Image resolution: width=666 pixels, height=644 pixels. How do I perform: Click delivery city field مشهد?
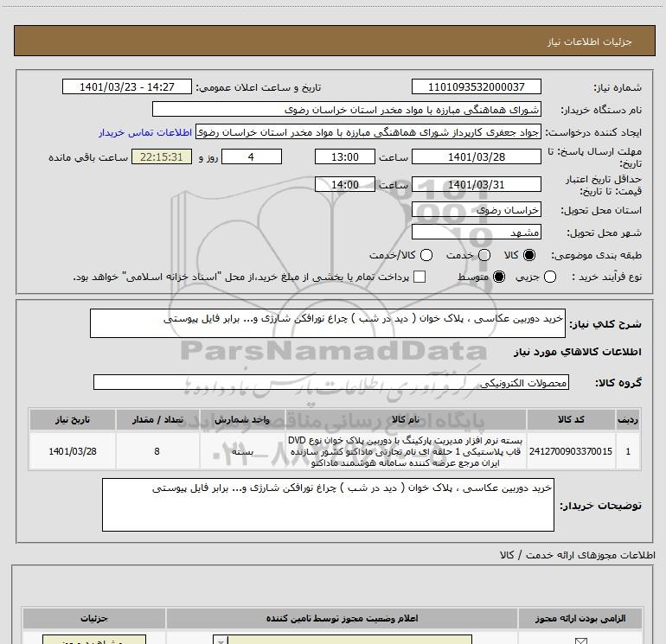coord(476,232)
